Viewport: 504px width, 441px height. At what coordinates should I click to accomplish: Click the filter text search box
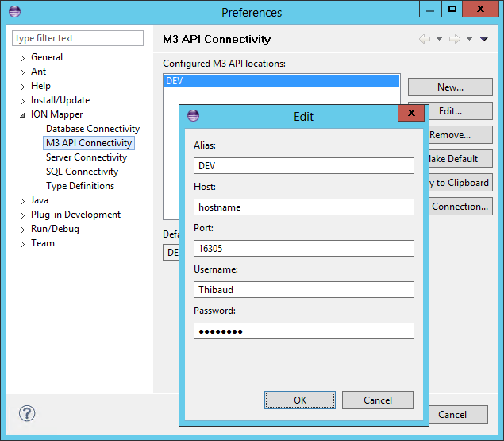(x=78, y=38)
